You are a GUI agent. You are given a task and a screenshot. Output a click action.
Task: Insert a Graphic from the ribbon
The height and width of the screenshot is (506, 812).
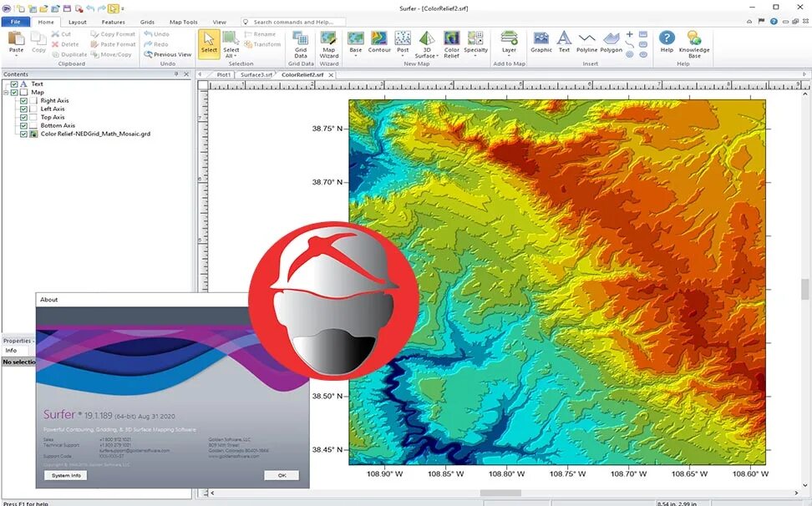coord(541,42)
